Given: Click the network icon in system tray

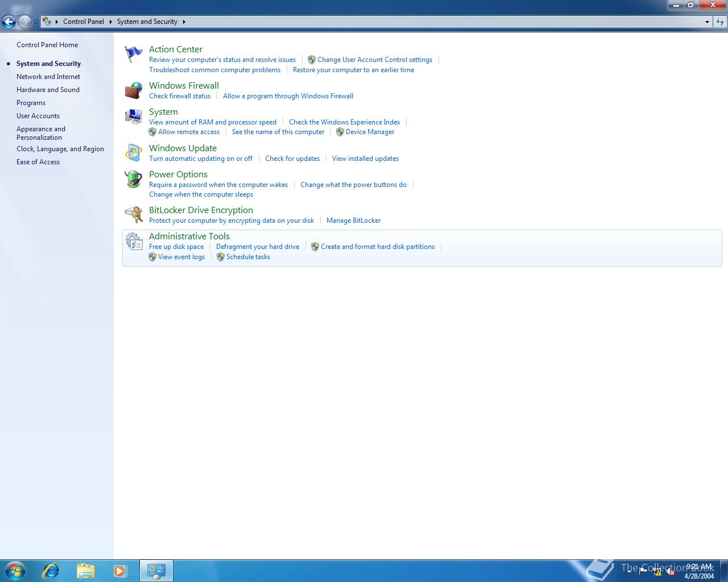Looking at the screenshot, I should coord(657,572).
